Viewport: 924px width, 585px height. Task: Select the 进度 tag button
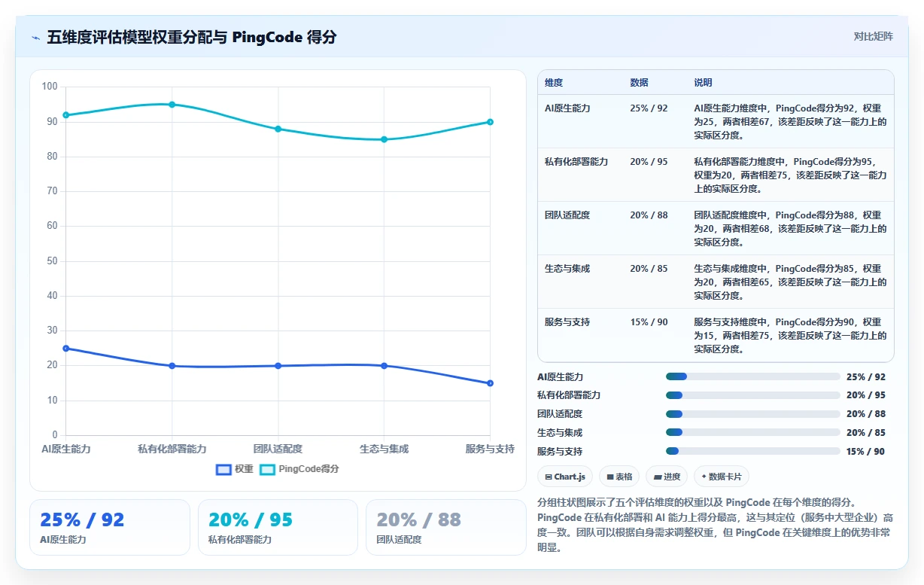tap(667, 477)
